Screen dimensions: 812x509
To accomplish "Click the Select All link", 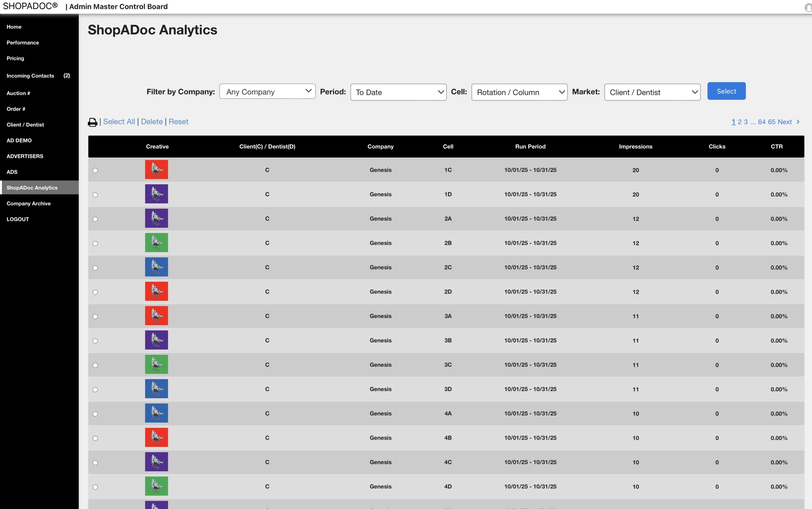I will pos(119,122).
